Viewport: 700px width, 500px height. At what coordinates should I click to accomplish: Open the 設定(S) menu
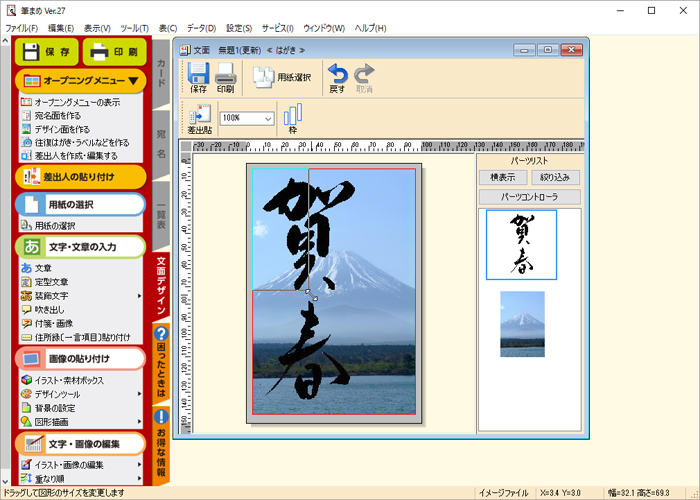pos(239,28)
